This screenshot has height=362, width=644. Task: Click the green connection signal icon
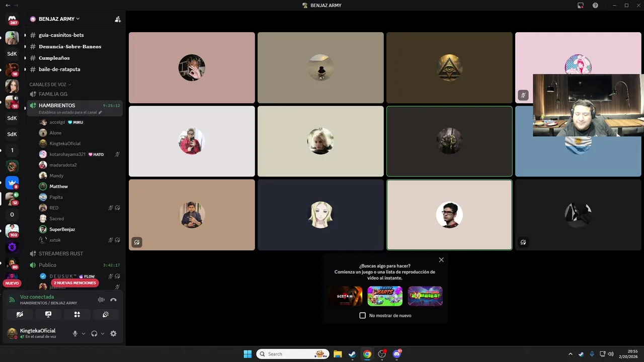coord(12,300)
